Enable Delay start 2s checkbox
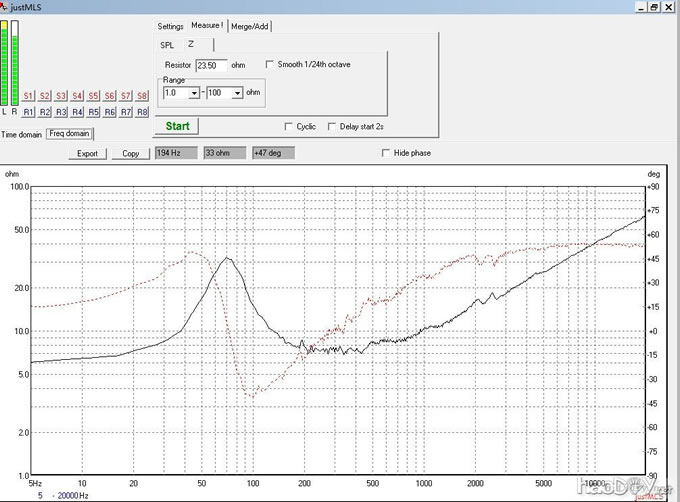This screenshot has width=680, height=502. coord(332,127)
